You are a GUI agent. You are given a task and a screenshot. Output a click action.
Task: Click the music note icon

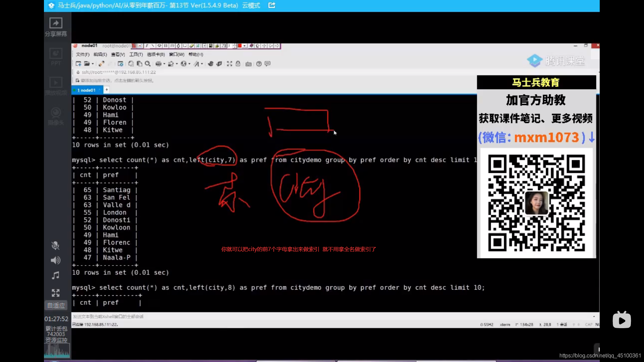coord(55,276)
